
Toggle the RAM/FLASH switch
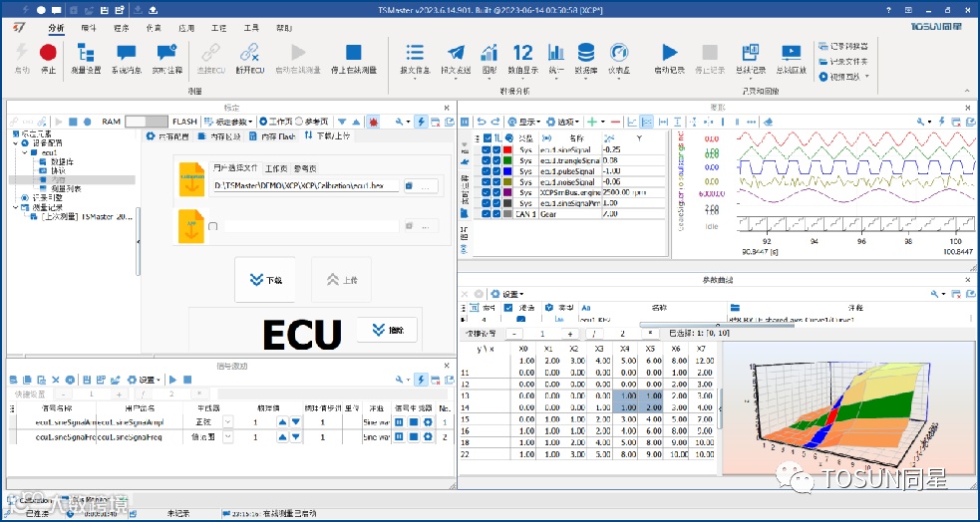(147, 122)
